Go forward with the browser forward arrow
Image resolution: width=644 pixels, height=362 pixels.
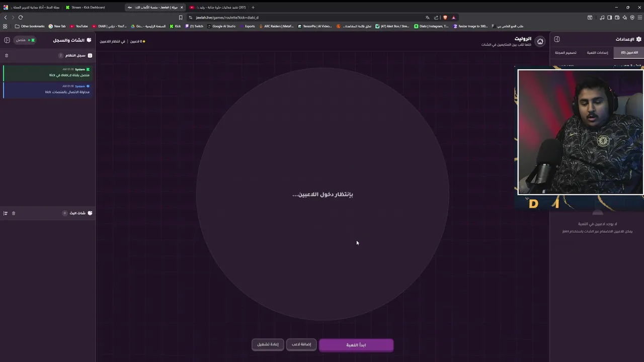pyautogui.click(x=13, y=17)
